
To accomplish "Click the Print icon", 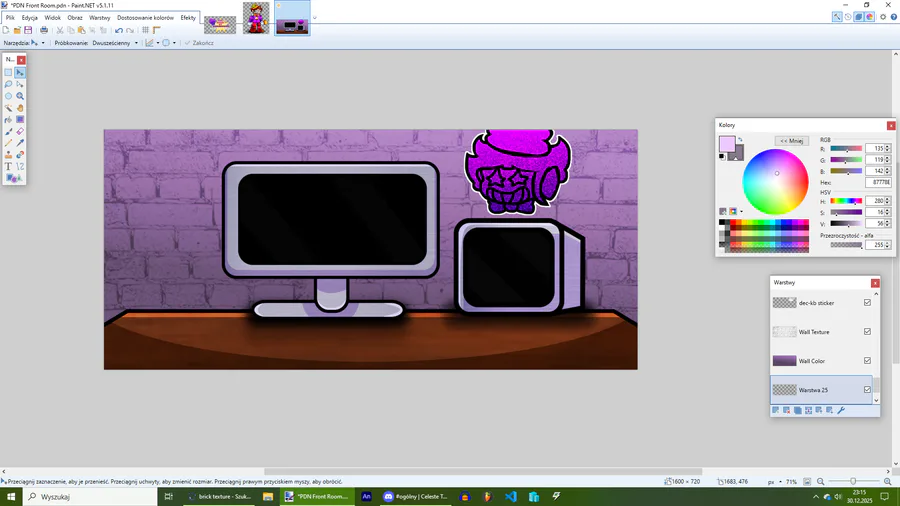I will [x=44, y=30].
